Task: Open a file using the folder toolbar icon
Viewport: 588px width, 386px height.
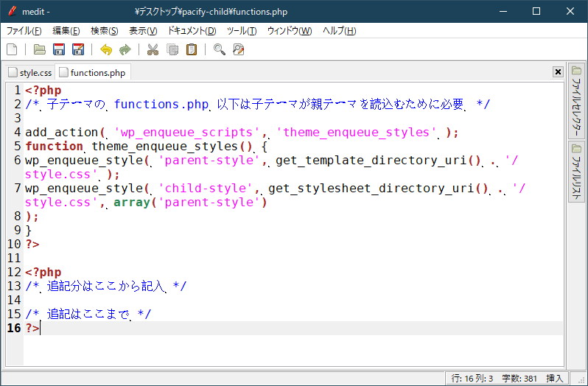Action: pyautogui.click(x=39, y=49)
